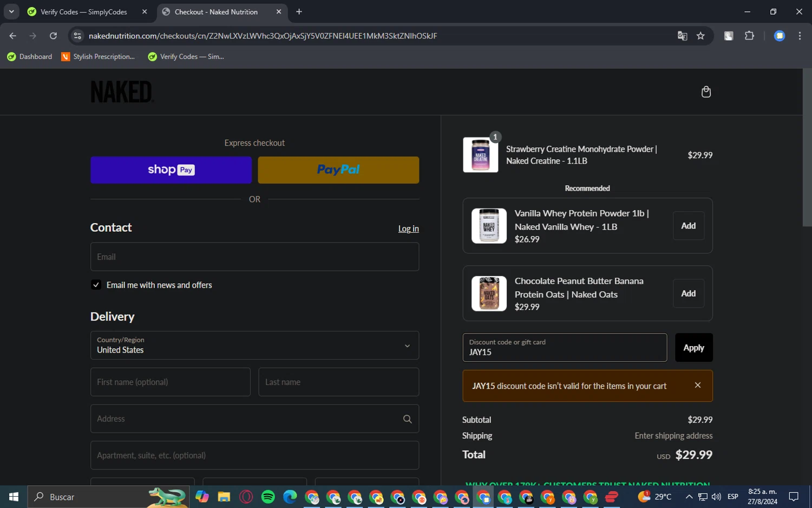The image size is (812, 508).
Task: View site information icon in address bar
Action: (x=77, y=36)
